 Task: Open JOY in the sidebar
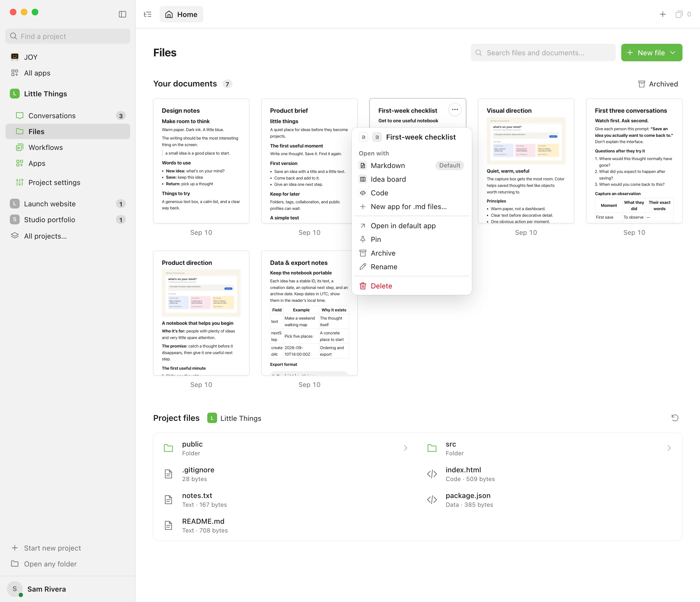pyautogui.click(x=68, y=57)
